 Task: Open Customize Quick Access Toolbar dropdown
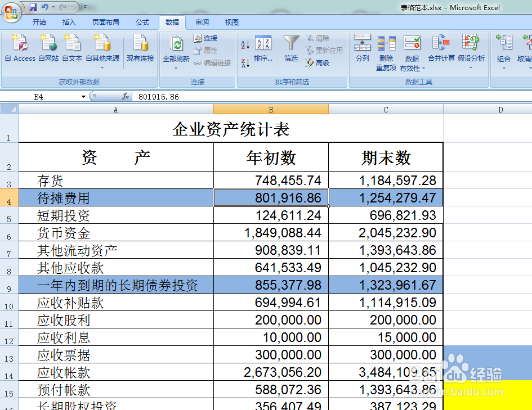coord(85,7)
